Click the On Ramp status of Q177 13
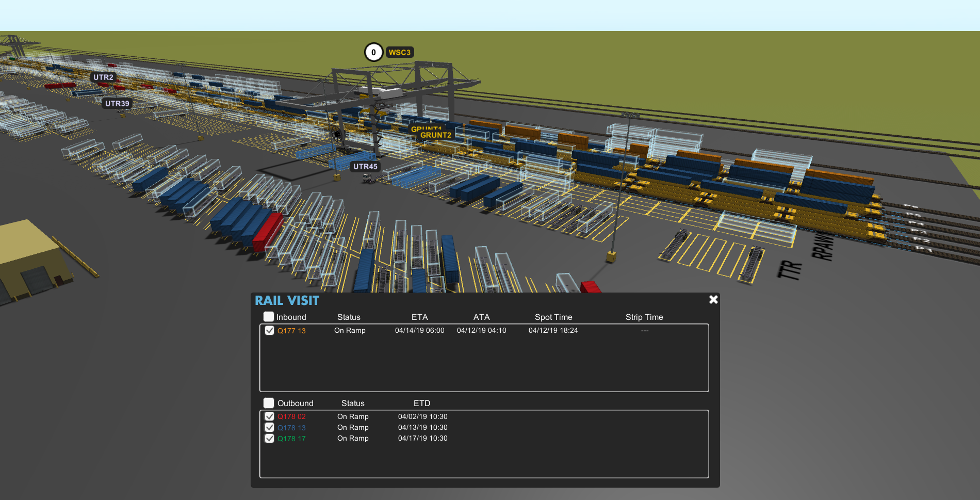The image size is (980, 500). pos(350,330)
